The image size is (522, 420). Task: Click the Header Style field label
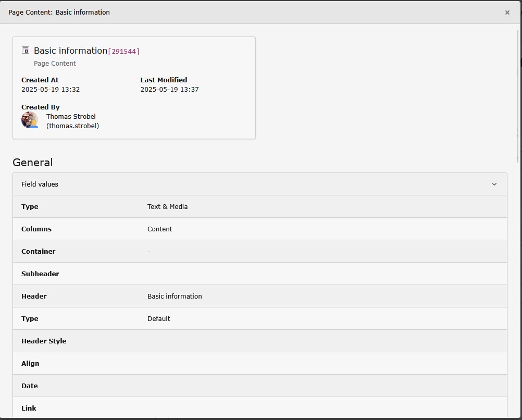44,341
